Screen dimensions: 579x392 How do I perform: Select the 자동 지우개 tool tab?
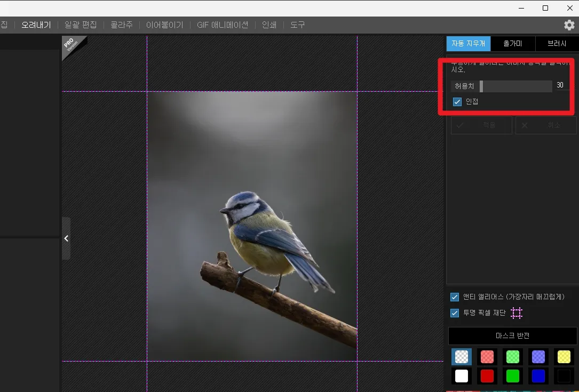point(468,44)
